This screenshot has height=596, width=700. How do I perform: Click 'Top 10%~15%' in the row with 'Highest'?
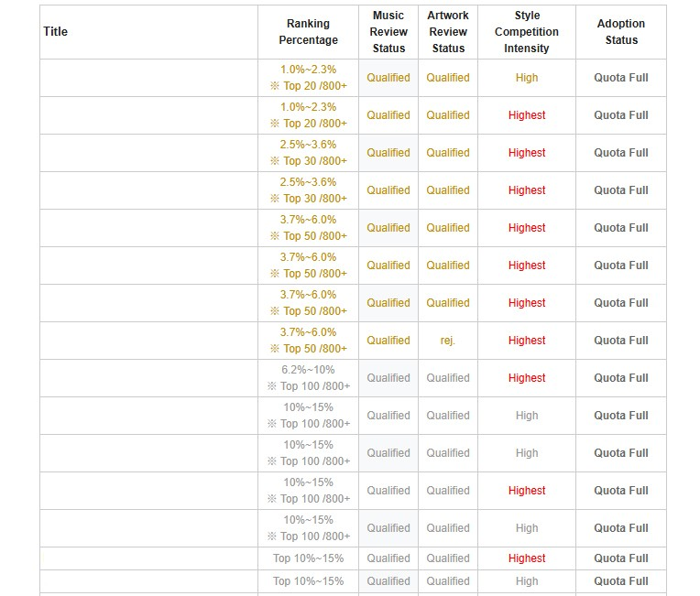coord(308,558)
